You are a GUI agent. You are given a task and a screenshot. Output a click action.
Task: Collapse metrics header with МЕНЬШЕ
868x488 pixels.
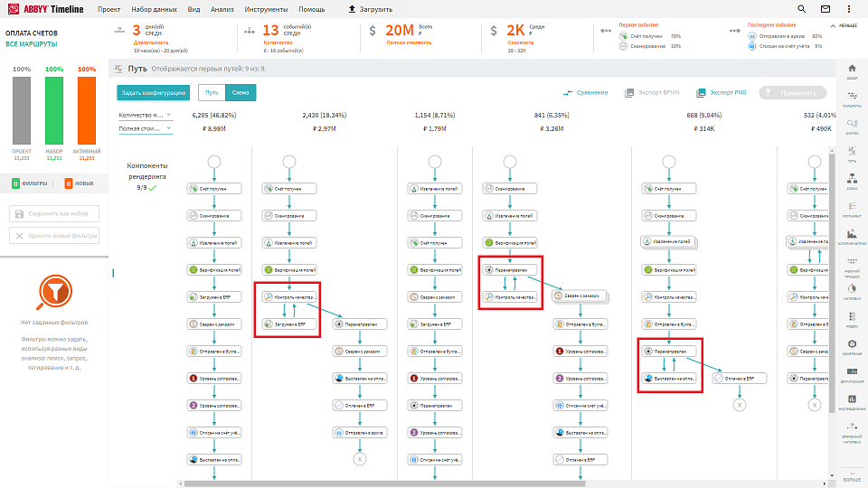[844, 26]
